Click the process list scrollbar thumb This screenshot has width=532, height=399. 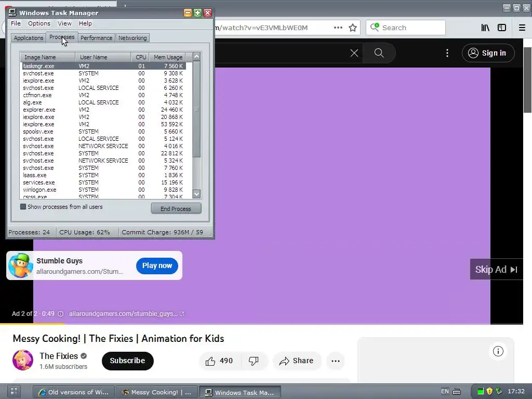(196, 109)
